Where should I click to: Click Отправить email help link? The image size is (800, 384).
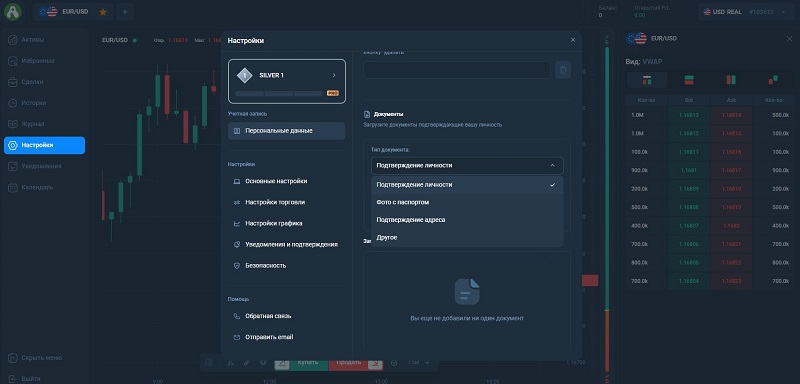click(286, 337)
